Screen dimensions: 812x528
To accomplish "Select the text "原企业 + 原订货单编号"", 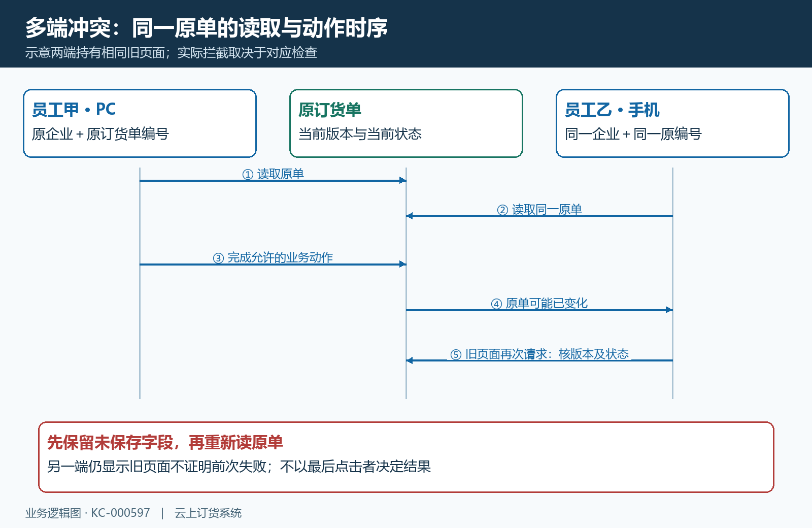I will 100,134.
